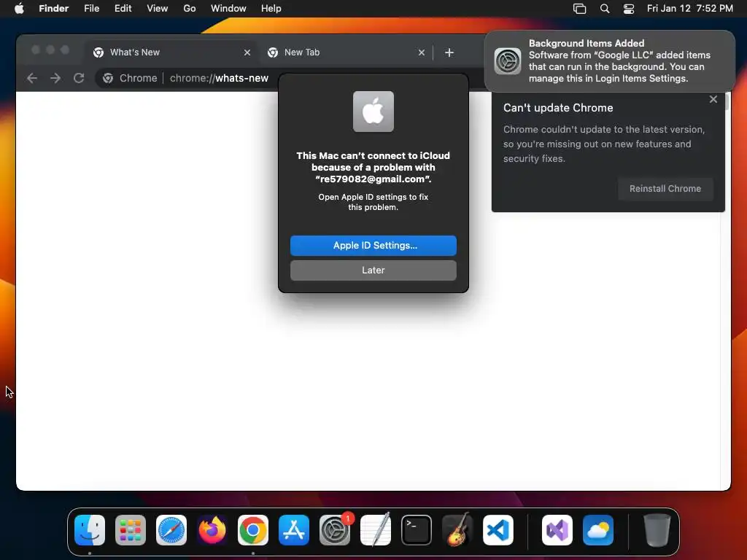
Task: Click the Stage Manager menu bar icon
Action: (x=580, y=9)
